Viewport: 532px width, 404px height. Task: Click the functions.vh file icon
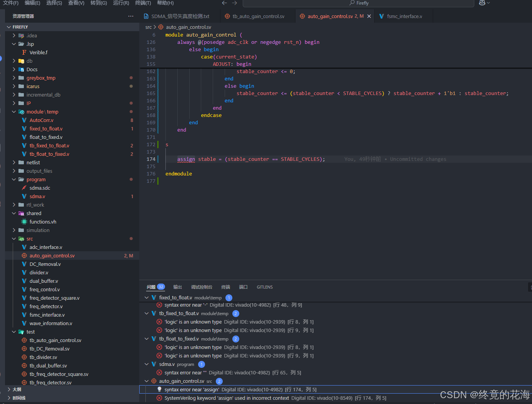tap(24, 222)
